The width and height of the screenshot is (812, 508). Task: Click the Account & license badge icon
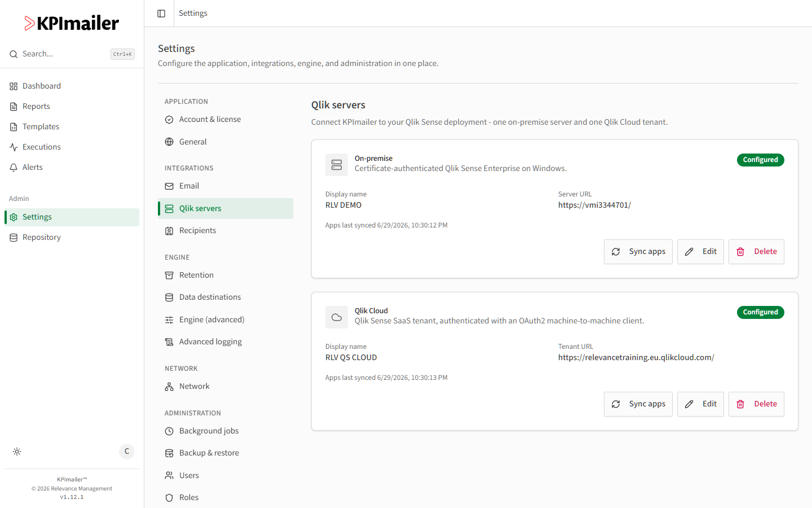click(169, 120)
